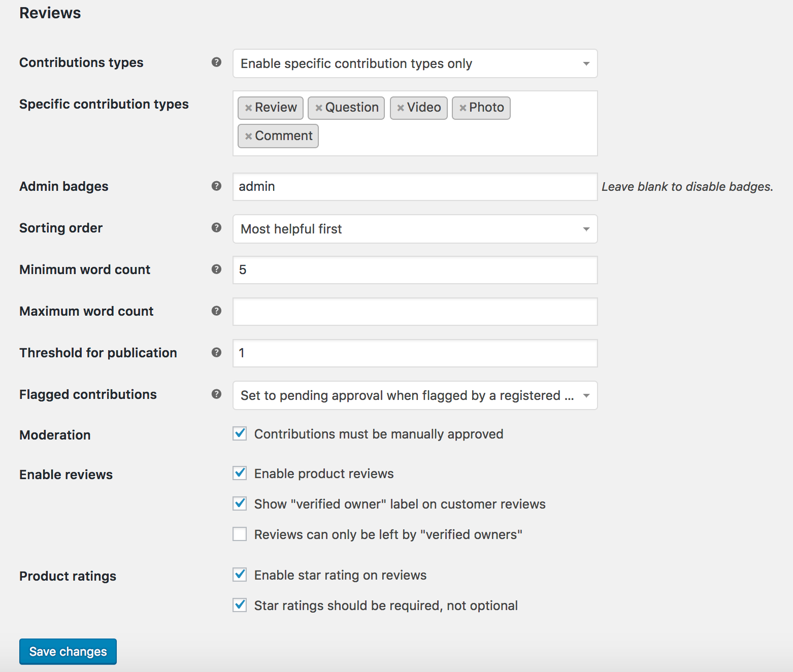This screenshot has width=793, height=672.
Task: Open help tooltip for Sorting order
Action: coord(216,228)
